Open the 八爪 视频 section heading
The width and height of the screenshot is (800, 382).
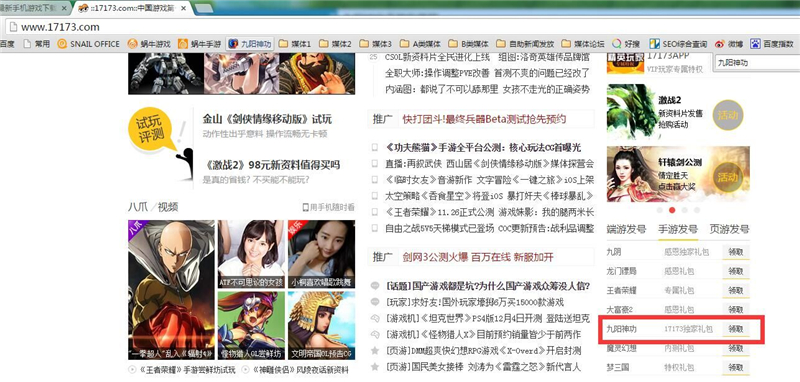[153, 207]
